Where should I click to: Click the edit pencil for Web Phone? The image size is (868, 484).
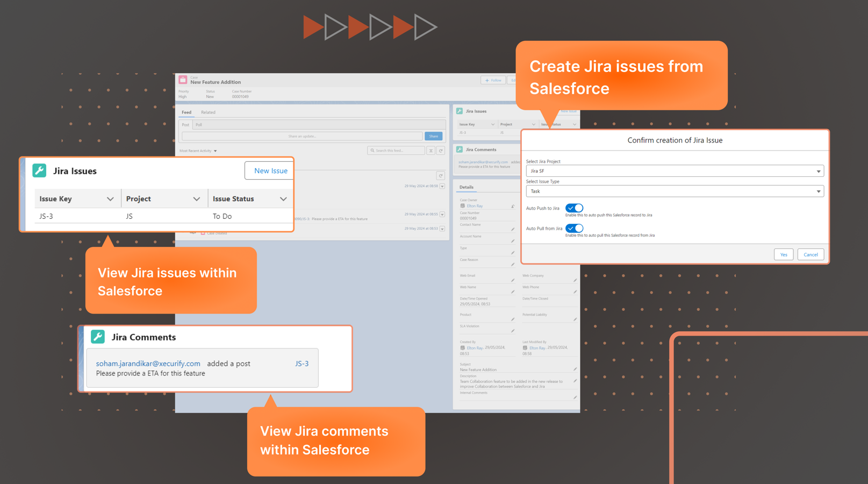tap(575, 291)
